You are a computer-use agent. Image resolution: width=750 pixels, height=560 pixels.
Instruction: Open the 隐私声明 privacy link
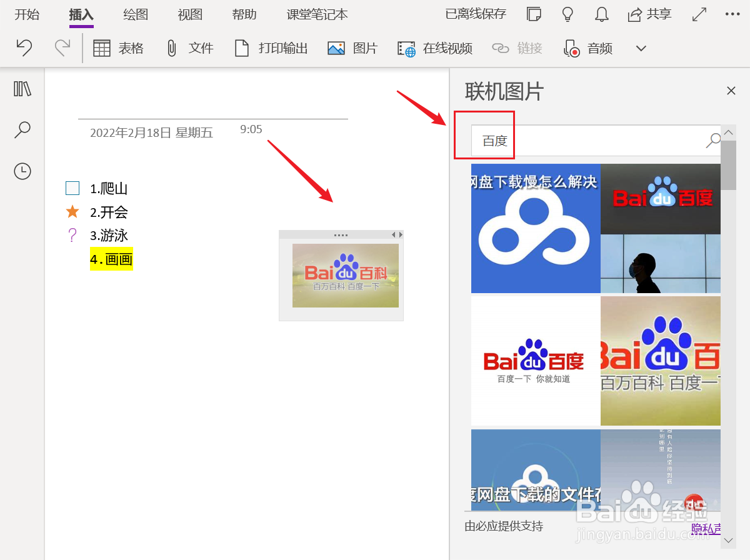pyautogui.click(x=706, y=528)
